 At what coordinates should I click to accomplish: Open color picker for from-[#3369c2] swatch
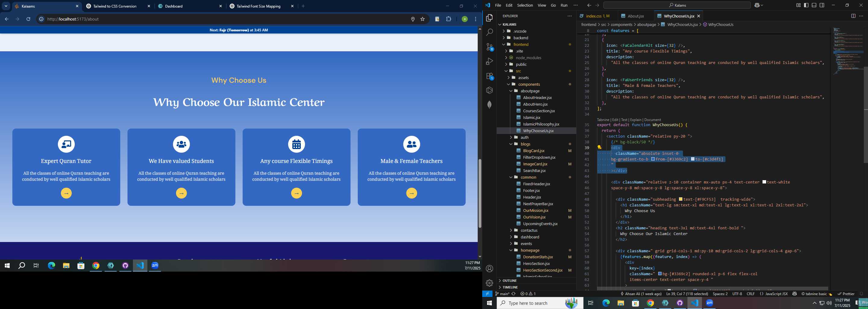coord(653,159)
